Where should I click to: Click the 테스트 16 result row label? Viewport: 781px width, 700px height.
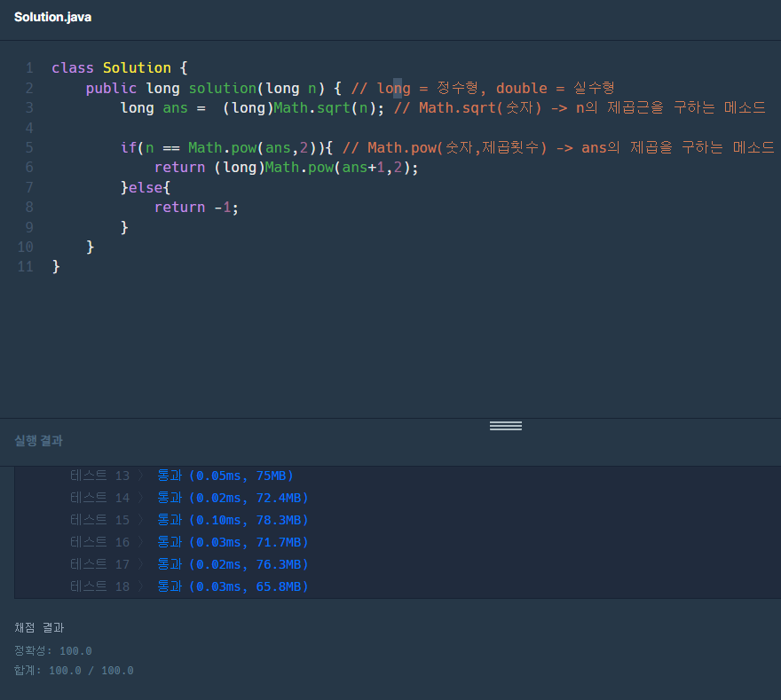[99, 542]
